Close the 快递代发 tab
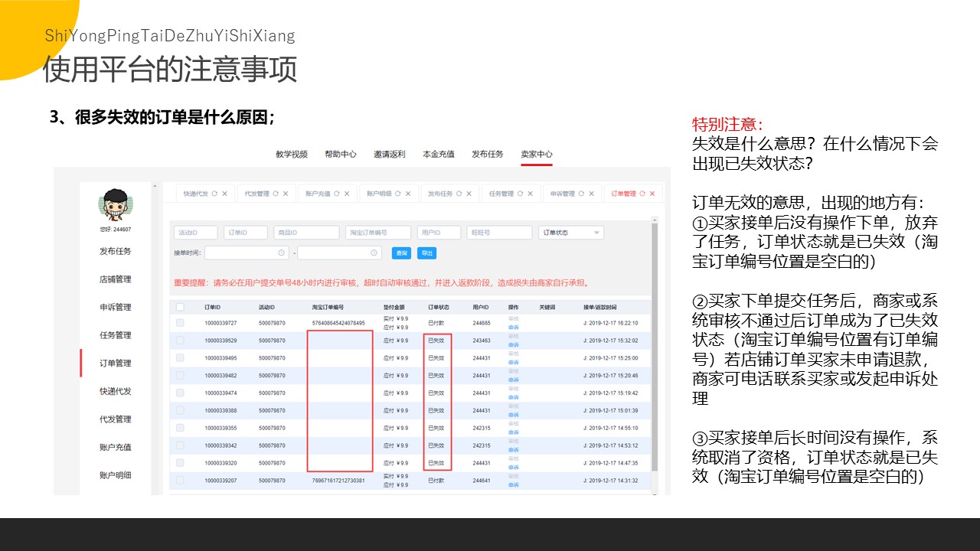This screenshot has height=551, width=980. [x=225, y=194]
